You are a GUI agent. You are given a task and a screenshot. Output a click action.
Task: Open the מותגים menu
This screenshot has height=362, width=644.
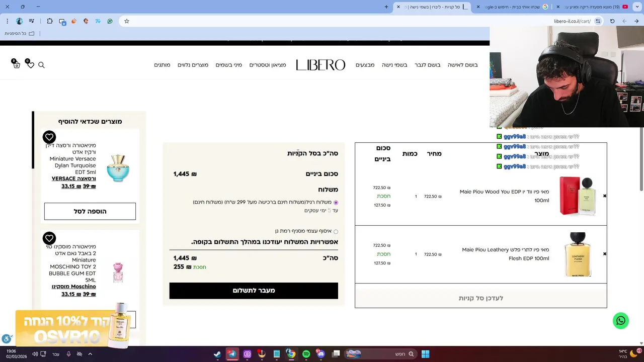[x=162, y=65]
